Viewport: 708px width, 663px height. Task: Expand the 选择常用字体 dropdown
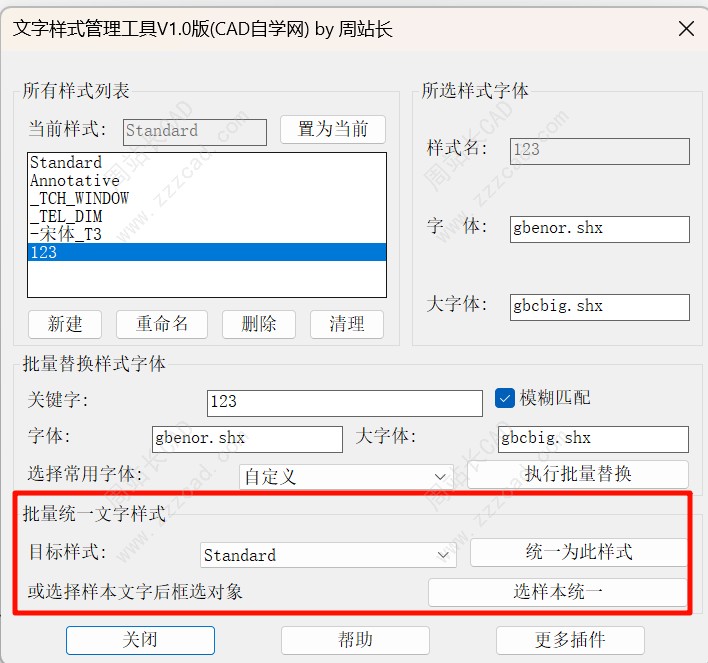[x=347, y=476]
